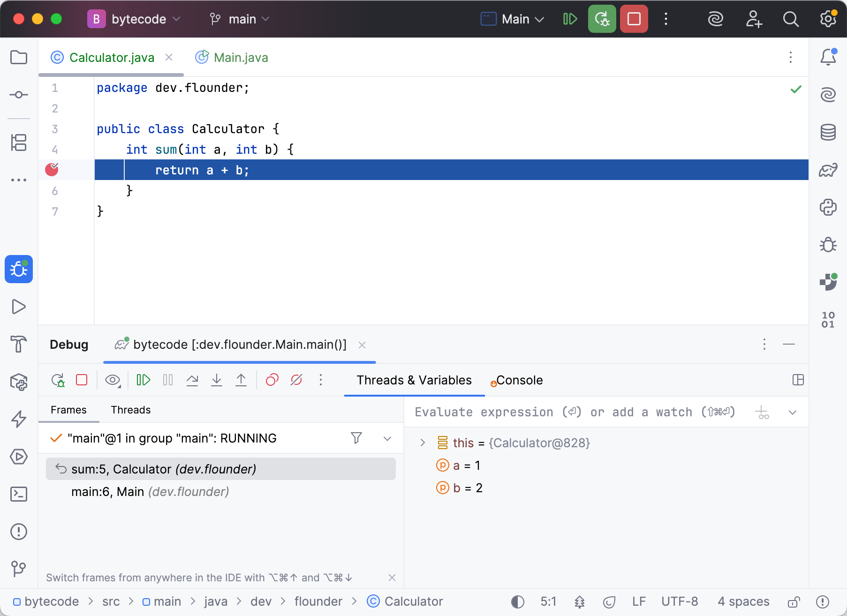Rerun debug session in debug toolbar

(x=58, y=380)
